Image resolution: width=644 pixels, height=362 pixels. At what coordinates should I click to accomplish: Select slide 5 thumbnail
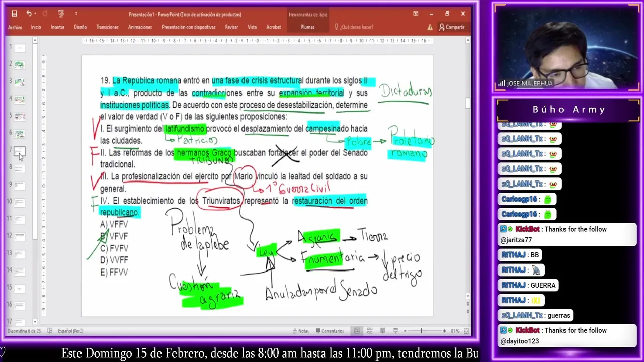[19, 117]
